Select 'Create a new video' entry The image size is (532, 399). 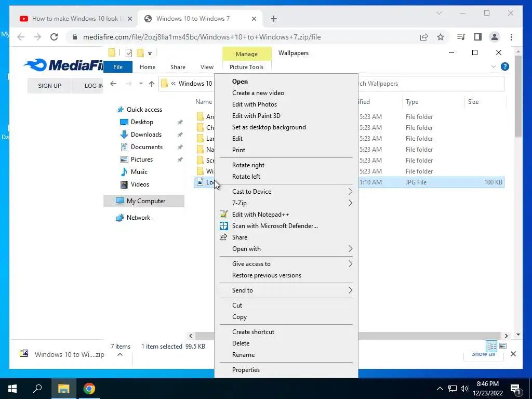(x=258, y=93)
